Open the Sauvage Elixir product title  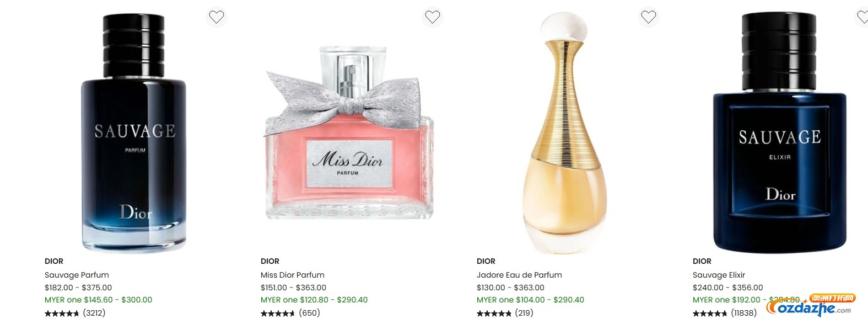click(x=719, y=275)
